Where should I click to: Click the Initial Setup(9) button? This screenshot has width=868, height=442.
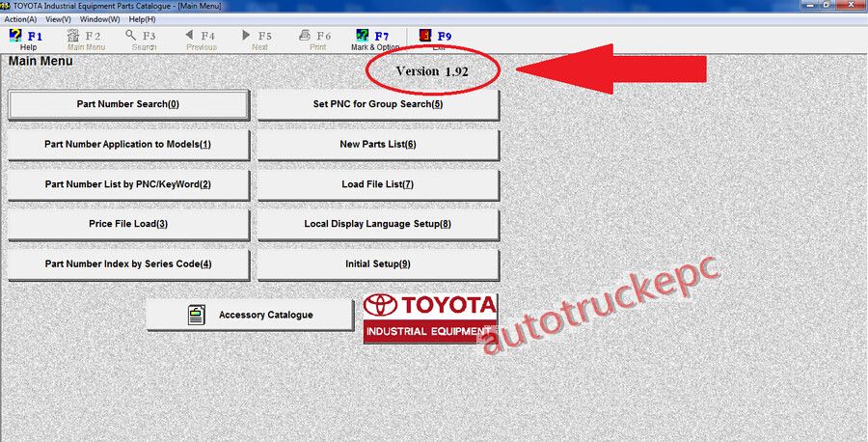377,263
